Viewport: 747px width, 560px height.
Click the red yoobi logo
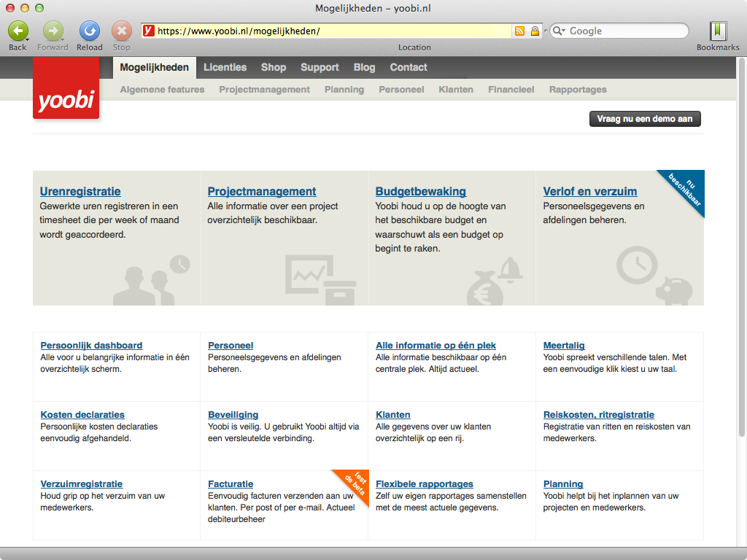tap(66, 87)
